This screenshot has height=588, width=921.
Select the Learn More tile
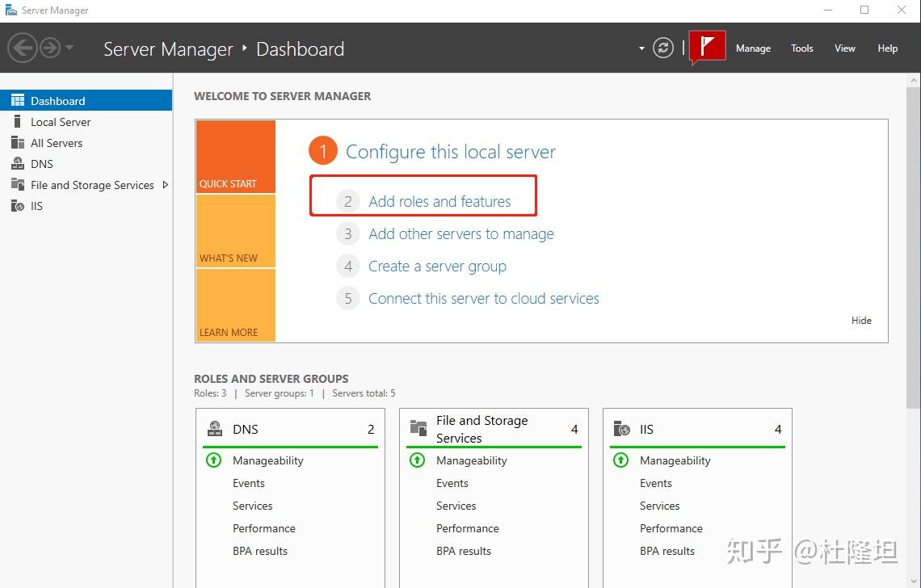click(x=236, y=305)
